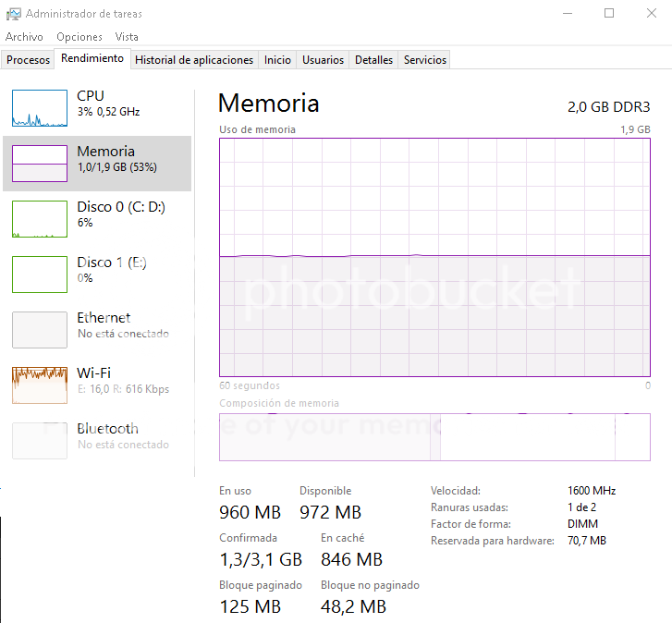Open the Usuarios tab
The image size is (672, 623).
(324, 60)
